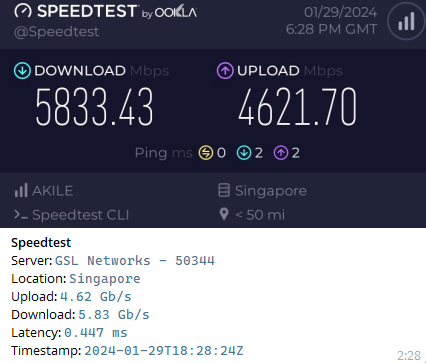Click the 5833.43 download speed number
Screen dimensions: 426x363
pos(94,107)
